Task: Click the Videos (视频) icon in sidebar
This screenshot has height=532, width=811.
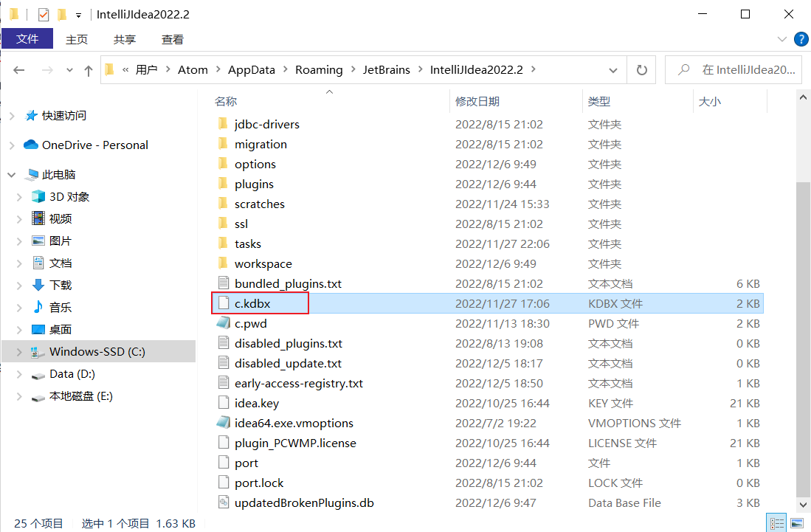Action: pos(38,218)
